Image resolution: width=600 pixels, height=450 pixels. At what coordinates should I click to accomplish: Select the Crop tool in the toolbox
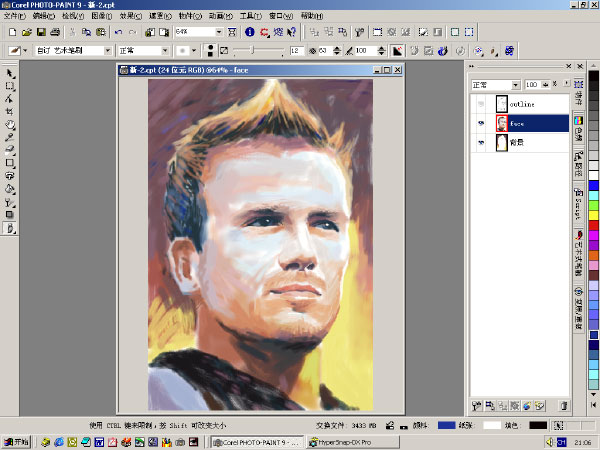pos(10,112)
